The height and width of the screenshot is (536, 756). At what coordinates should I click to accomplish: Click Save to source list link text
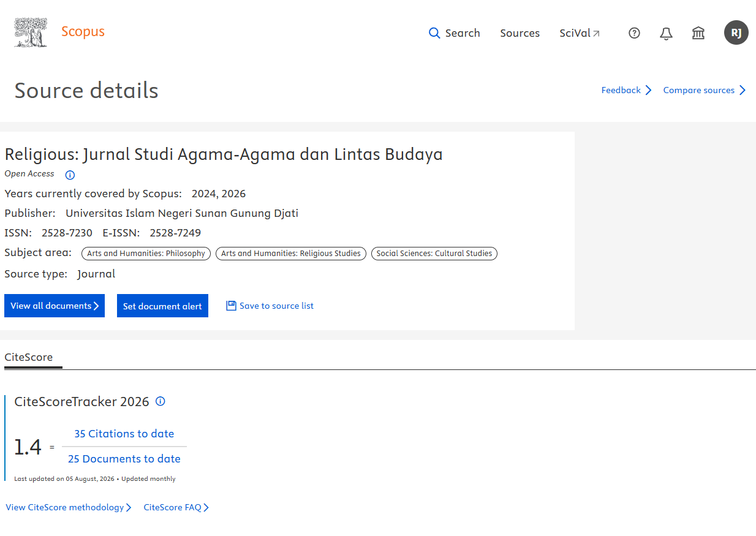pyautogui.click(x=276, y=306)
